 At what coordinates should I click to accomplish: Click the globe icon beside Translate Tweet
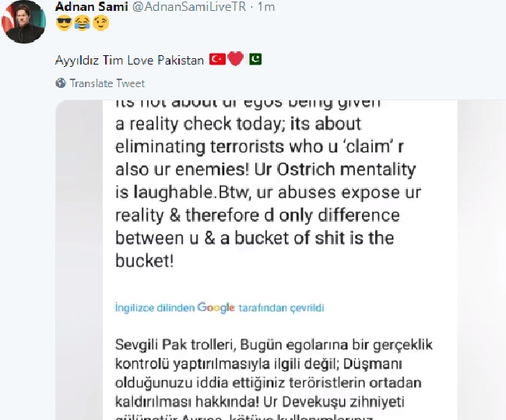[x=61, y=83]
